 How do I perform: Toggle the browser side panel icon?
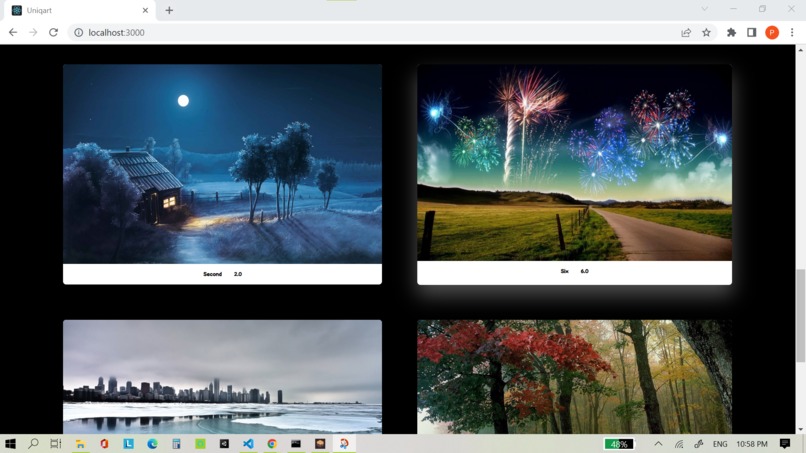pyautogui.click(x=752, y=32)
